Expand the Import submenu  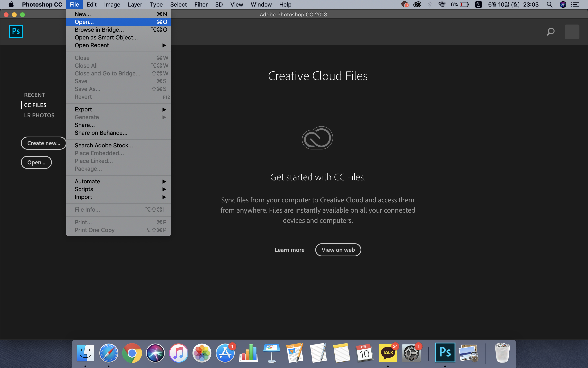click(119, 197)
